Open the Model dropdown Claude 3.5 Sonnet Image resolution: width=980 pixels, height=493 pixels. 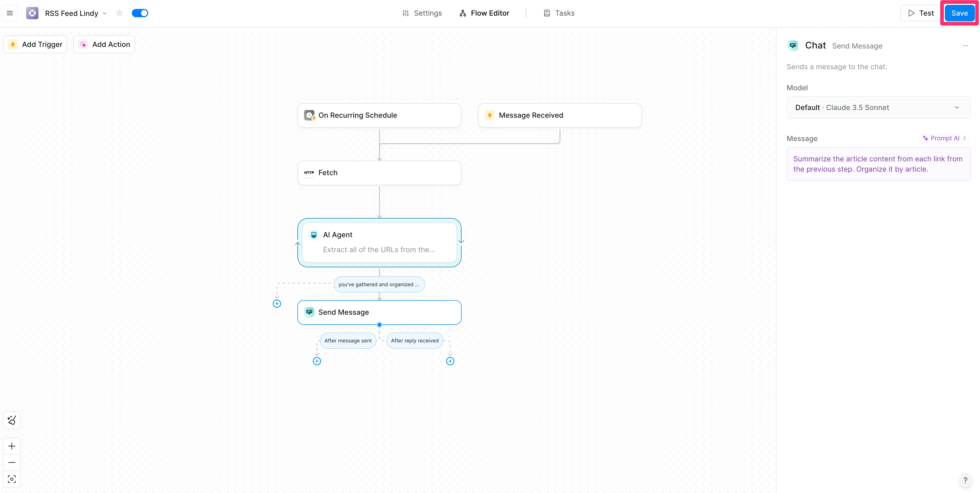(878, 107)
